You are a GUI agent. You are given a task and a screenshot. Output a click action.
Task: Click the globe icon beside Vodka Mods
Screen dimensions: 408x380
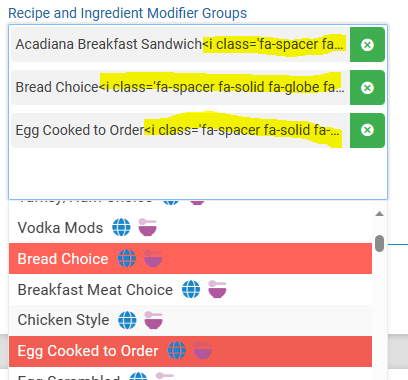point(121,227)
